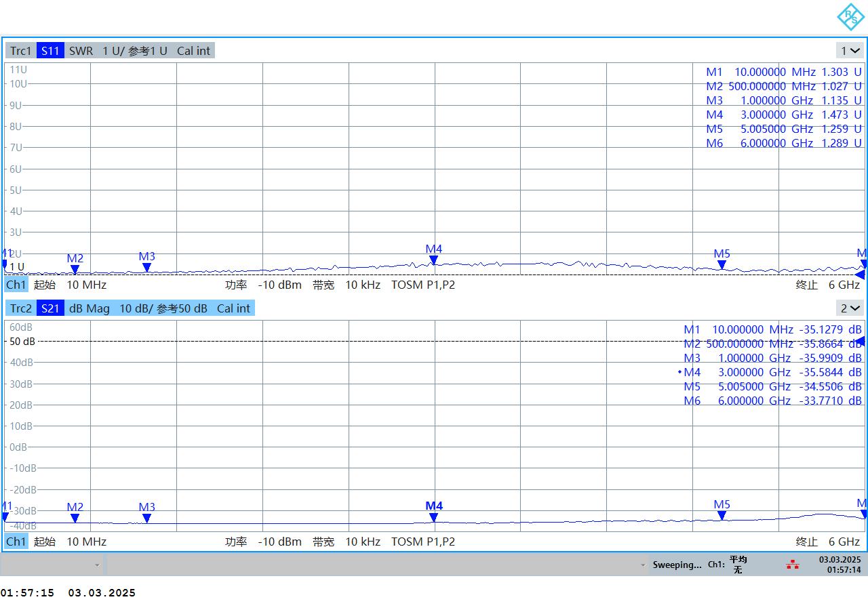Screen dimensions: 868x610
Task: Click the reference level arrow at 50 dB
Action: pos(861,341)
